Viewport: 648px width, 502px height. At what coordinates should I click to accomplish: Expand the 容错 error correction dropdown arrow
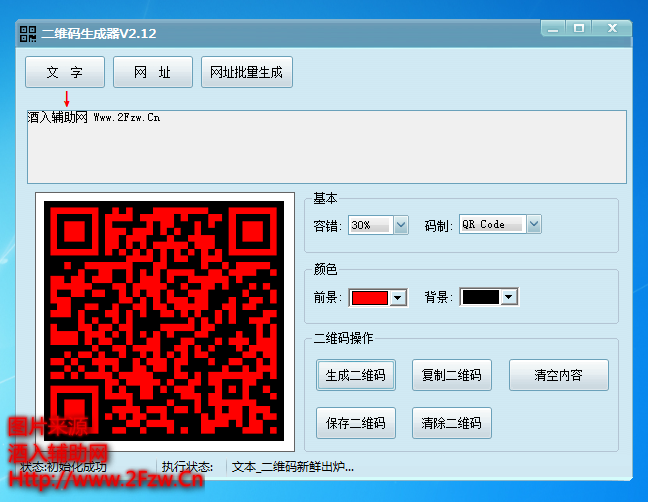pyautogui.click(x=401, y=225)
